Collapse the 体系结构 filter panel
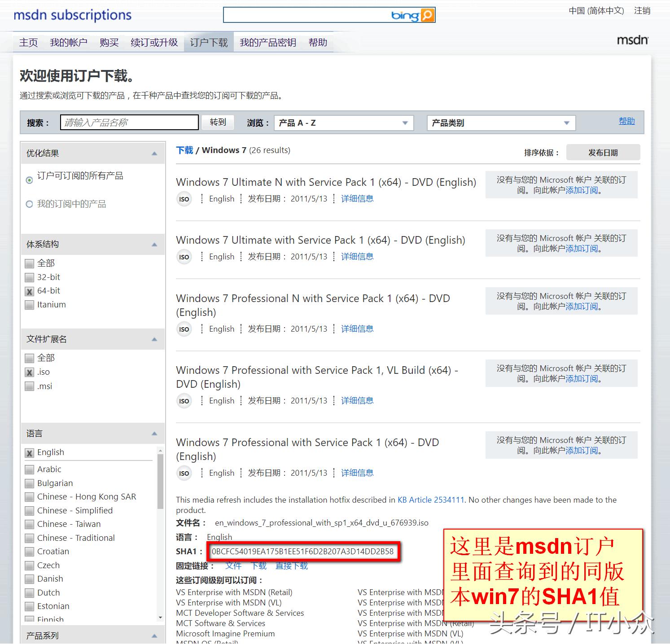This screenshot has height=644, width=670. (x=155, y=244)
